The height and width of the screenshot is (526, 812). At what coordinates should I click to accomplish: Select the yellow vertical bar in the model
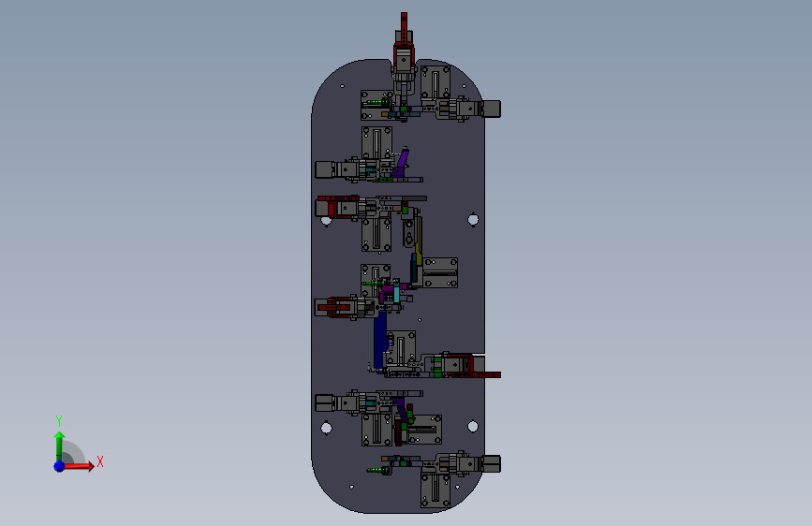point(419,242)
